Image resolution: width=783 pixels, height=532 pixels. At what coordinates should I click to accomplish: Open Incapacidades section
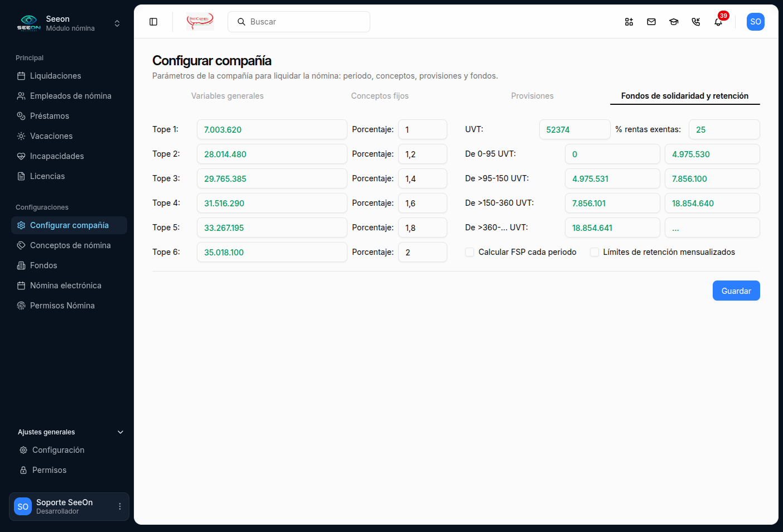coord(69,156)
